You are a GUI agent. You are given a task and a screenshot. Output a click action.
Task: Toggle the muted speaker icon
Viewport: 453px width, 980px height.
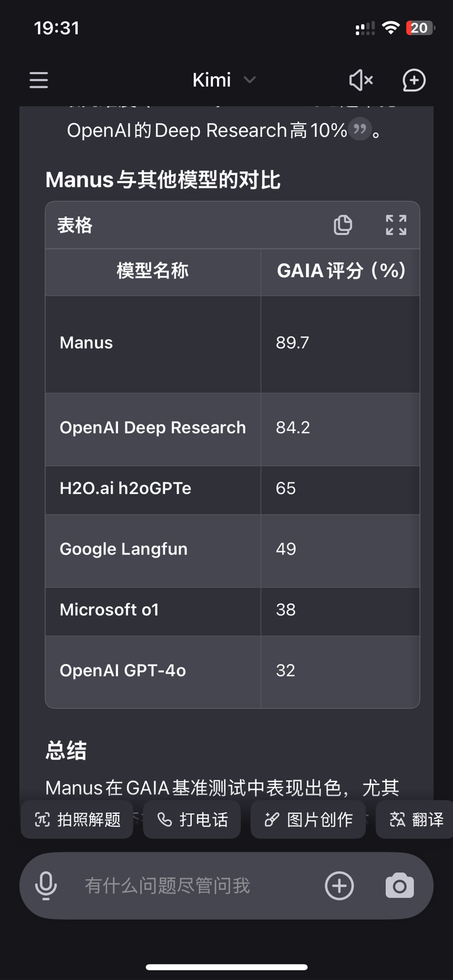(x=360, y=80)
